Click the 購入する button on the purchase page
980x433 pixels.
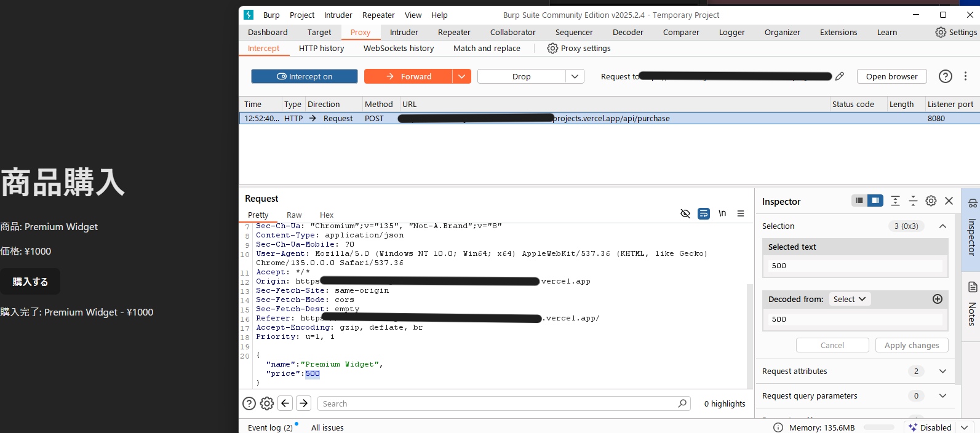(x=30, y=282)
